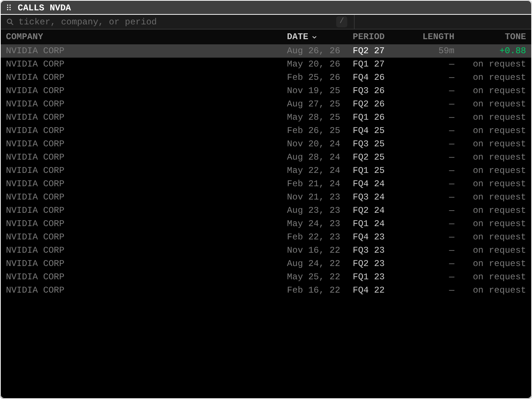The width and height of the screenshot is (532, 399).
Task: Click "on request" tone in the FQ4 24 row
Action: click(x=499, y=184)
